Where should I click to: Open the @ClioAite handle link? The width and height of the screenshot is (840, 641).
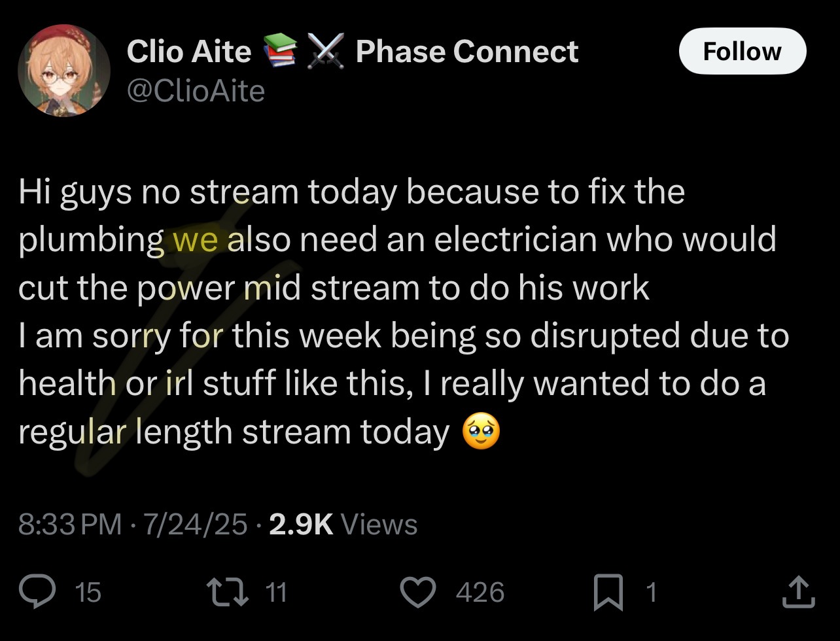[196, 90]
